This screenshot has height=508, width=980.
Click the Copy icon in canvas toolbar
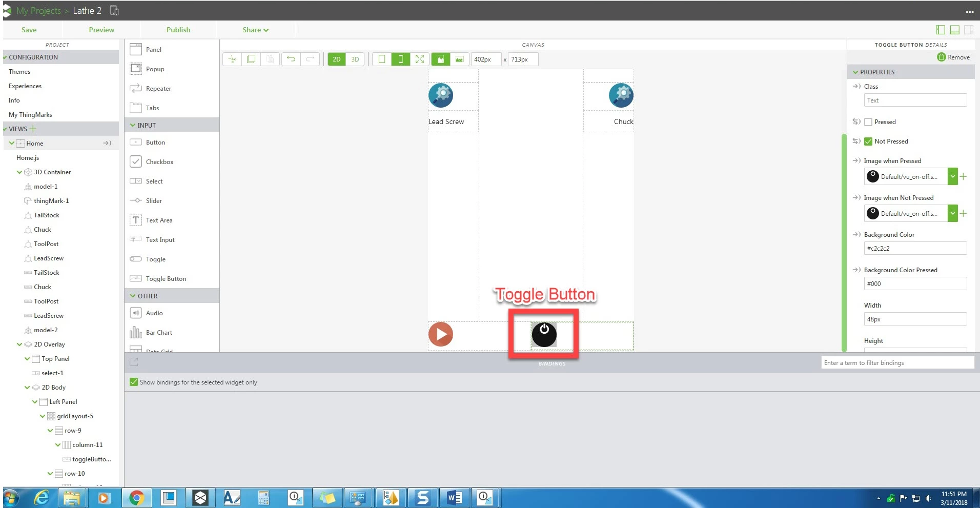[x=251, y=59]
